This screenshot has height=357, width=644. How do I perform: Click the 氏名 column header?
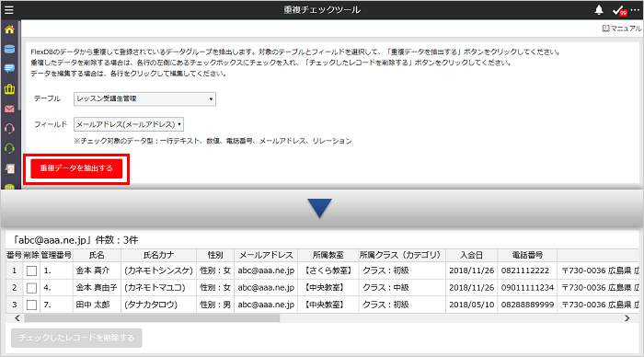pyautogui.click(x=97, y=255)
